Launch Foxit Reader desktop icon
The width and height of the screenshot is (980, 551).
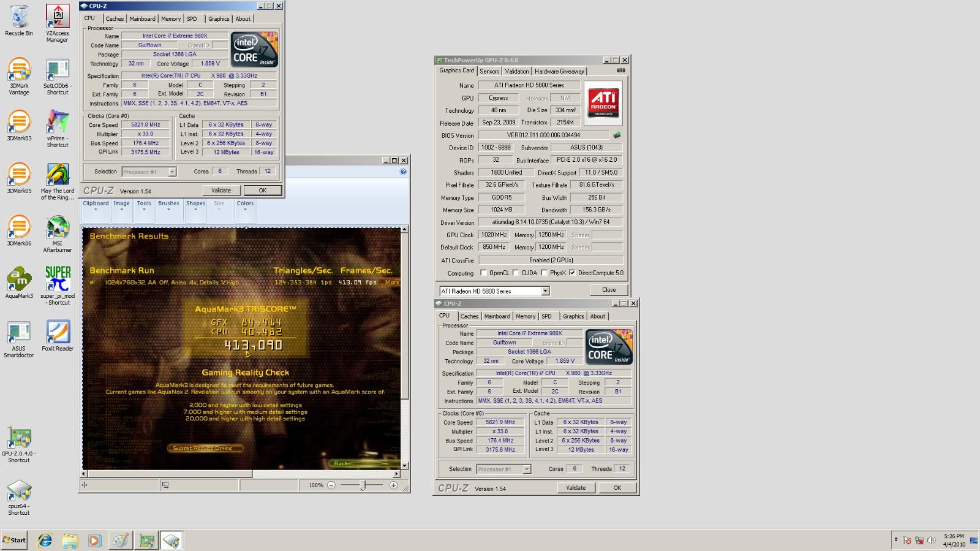58,336
